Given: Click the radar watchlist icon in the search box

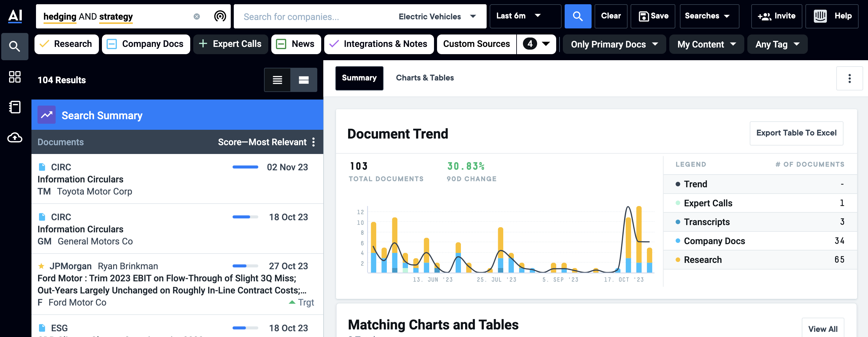Looking at the screenshot, I should (220, 16).
